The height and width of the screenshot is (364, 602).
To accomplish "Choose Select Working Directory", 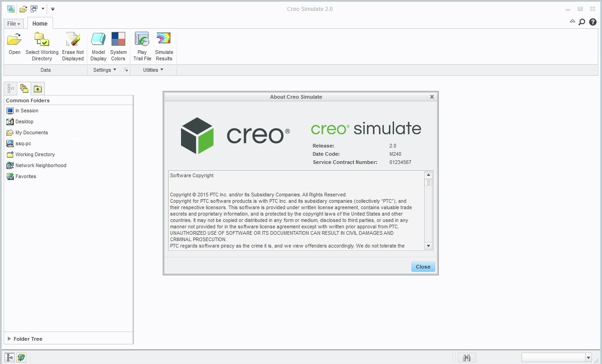I will pos(42,47).
